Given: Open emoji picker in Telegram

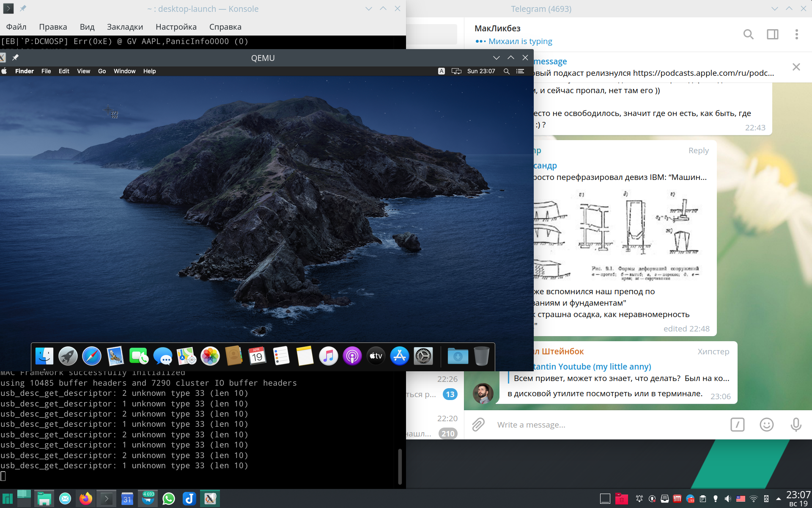Looking at the screenshot, I should pos(767,425).
